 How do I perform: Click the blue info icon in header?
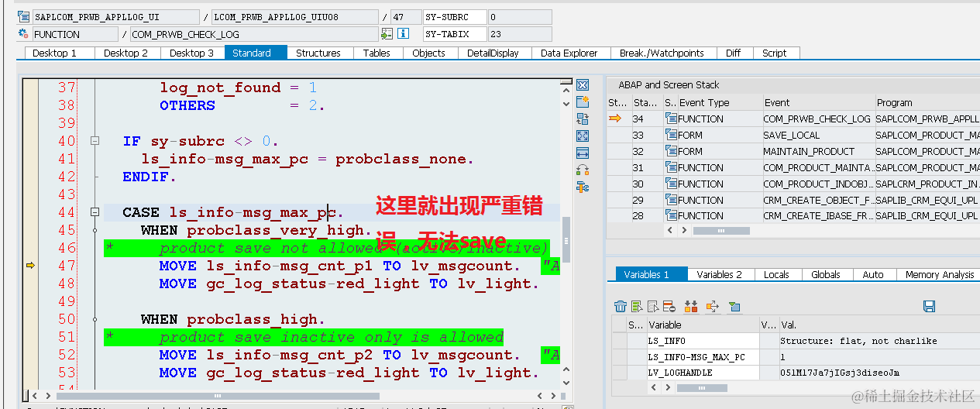[403, 34]
